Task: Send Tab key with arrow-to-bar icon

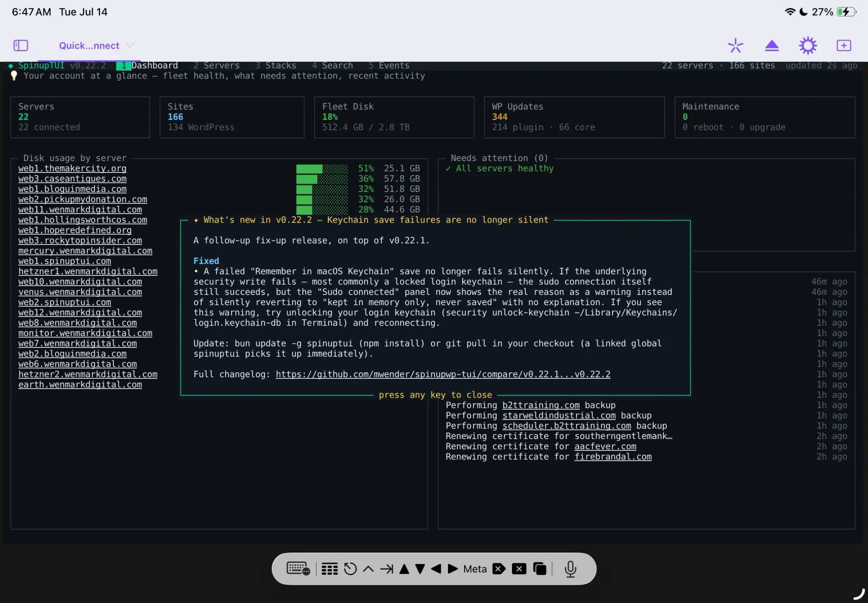Action: [x=387, y=569]
